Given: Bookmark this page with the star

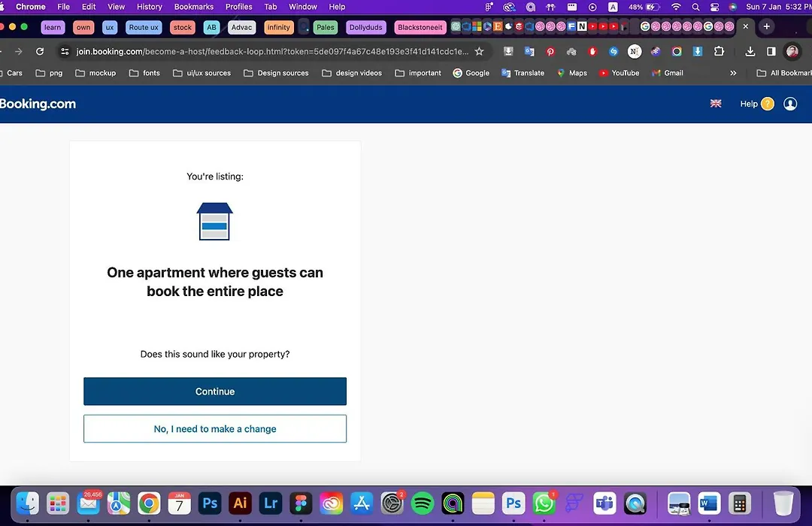Looking at the screenshot, I should tap(480, 51).
